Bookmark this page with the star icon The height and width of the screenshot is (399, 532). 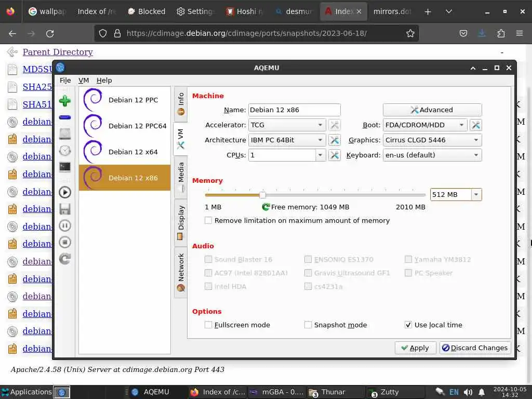point(410,33)
